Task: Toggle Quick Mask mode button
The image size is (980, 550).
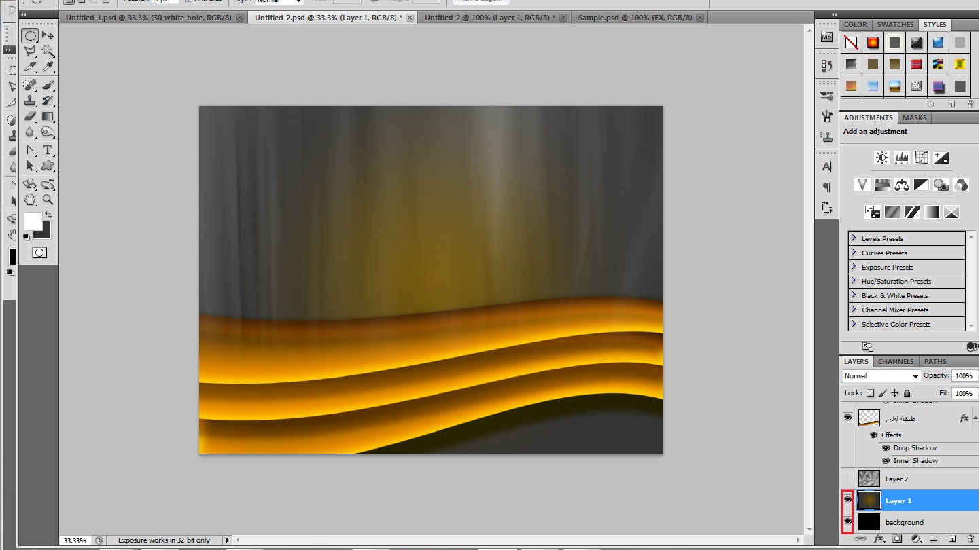Action: [39, 253]
